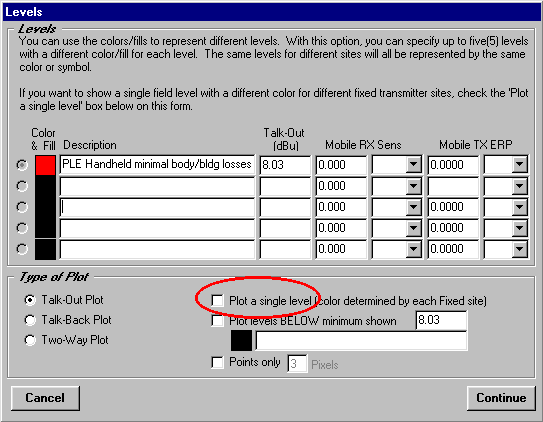
Task: Click the second row empty description field
Action: point(157,186)
